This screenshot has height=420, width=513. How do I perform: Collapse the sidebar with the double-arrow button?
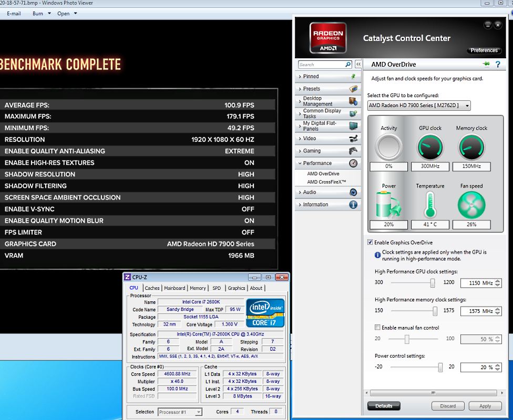tap(358, 65)
